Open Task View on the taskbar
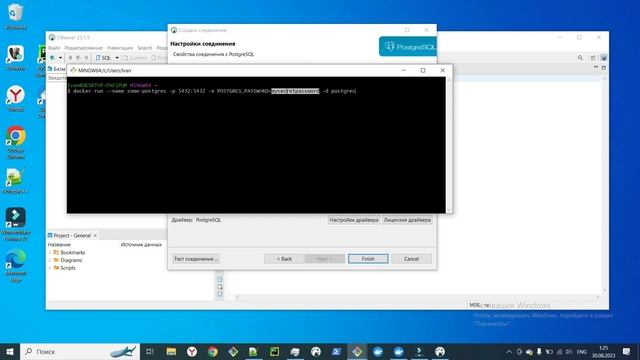This screenshot has width=640, height=360. point(150,351)
